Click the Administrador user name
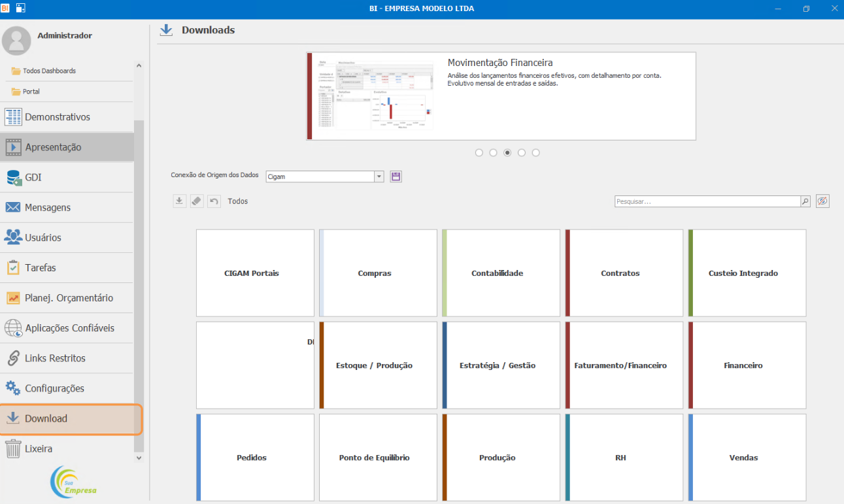This screenshot has height=504, width=844. pyautogui.click(x=65, y=35)
